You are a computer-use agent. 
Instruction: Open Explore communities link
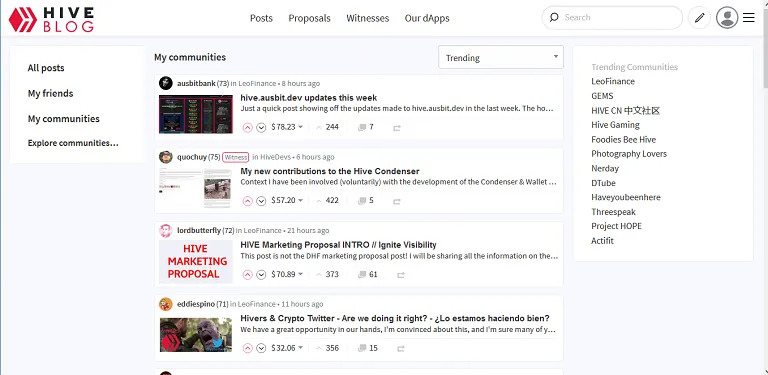click(x=73, y=143)
